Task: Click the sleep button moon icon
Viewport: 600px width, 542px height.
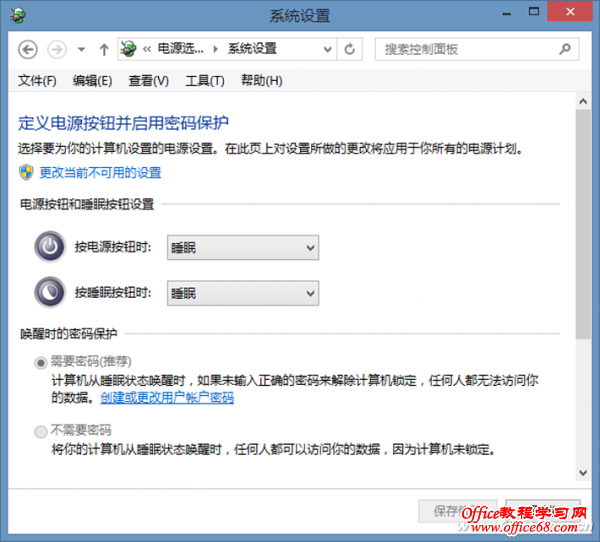Action: point(50,292)
